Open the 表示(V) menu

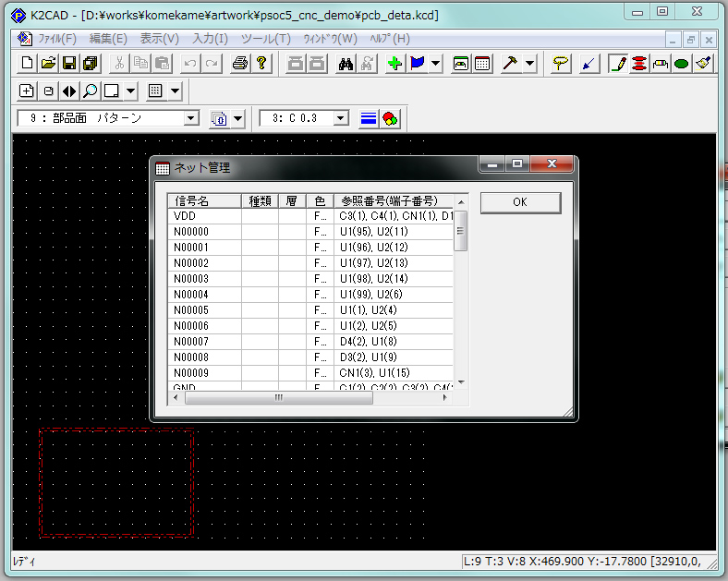(160, 39)
